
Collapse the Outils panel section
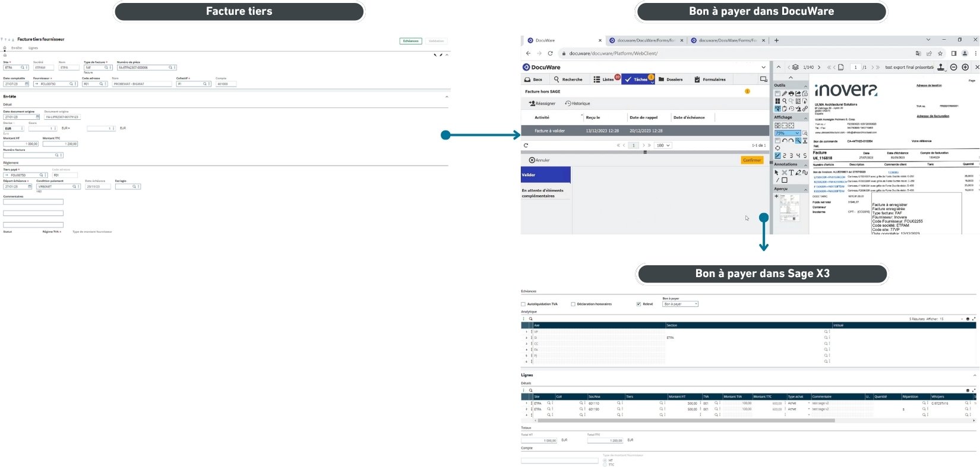805,85
